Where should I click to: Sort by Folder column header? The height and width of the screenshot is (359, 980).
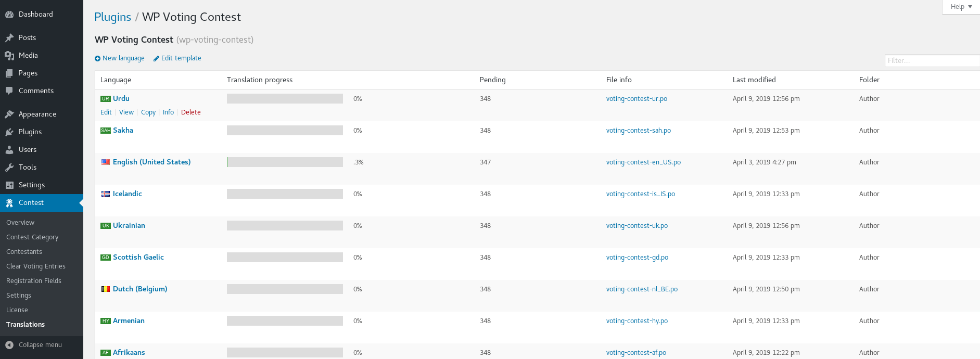click(869, 80)
